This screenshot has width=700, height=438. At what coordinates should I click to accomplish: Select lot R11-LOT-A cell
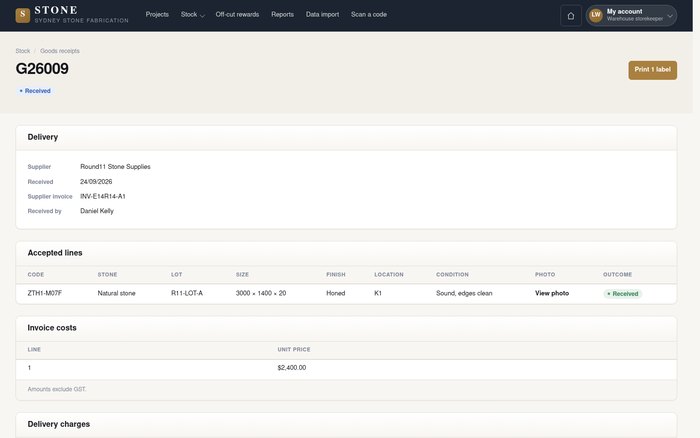[x=187, y=293]
